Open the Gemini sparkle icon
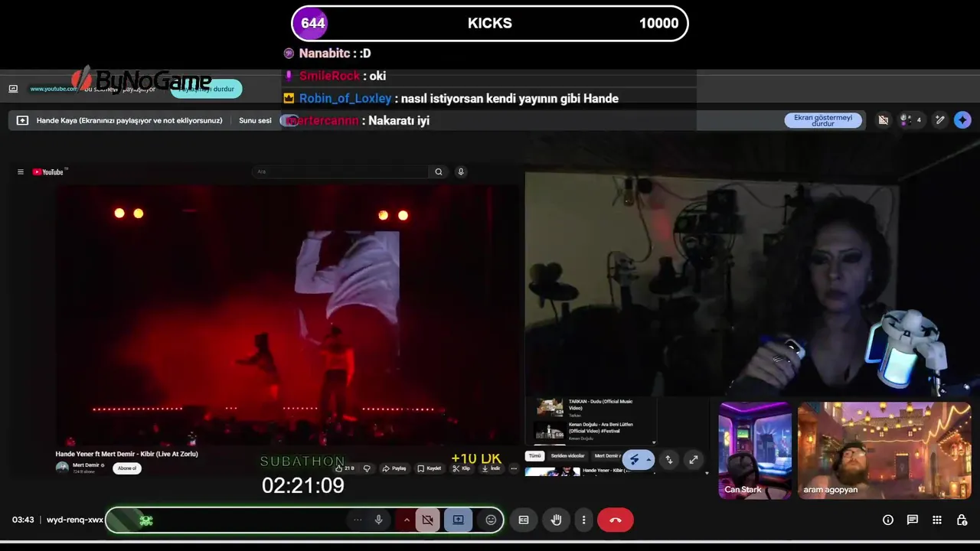This screenshot has width=980, height=551. coord(963,120)
